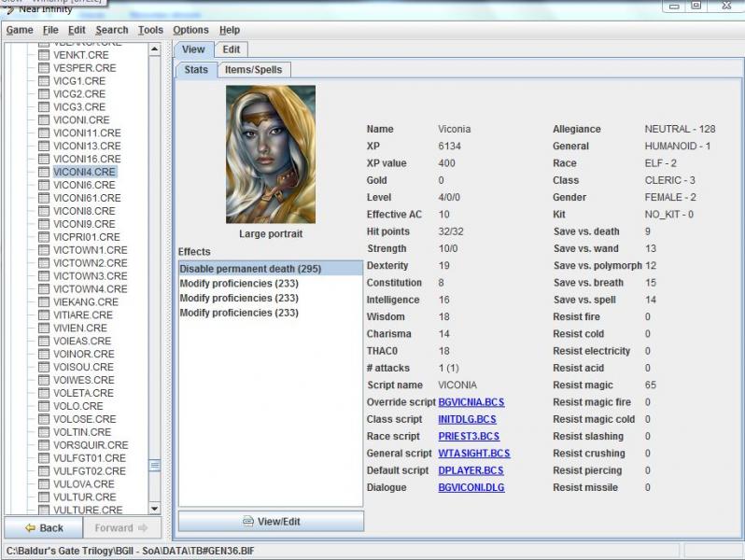
Task: Click the Forward navigation button
Action: (122, 527)
